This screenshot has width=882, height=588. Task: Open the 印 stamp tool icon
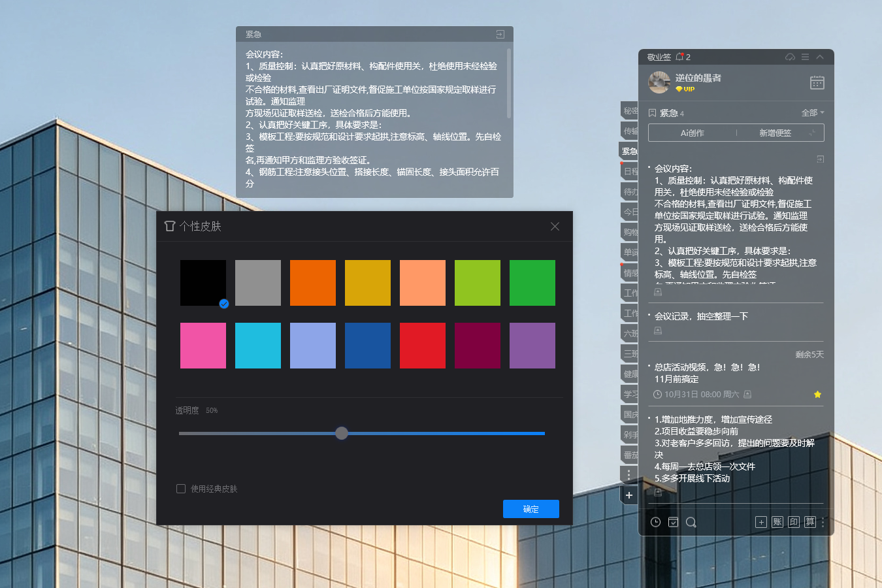pyautogui.click(x=794, y=522)
